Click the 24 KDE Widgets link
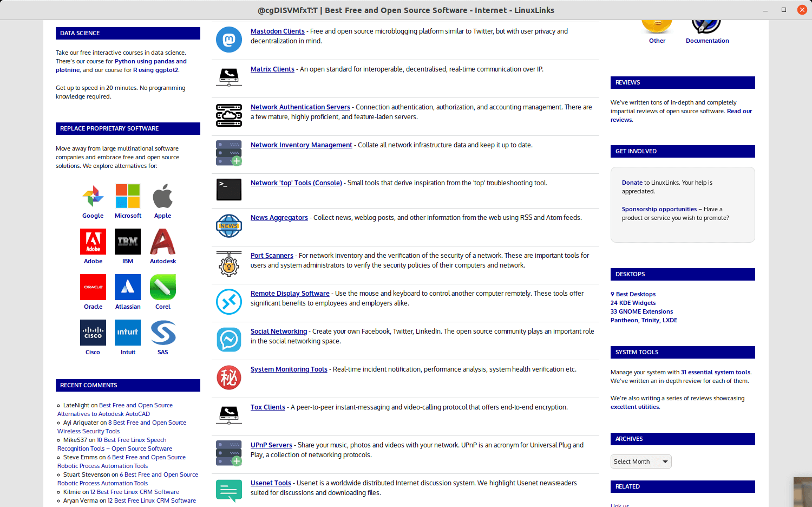The image size is (812, 507). pyautogui.click(x=633, y=303)
